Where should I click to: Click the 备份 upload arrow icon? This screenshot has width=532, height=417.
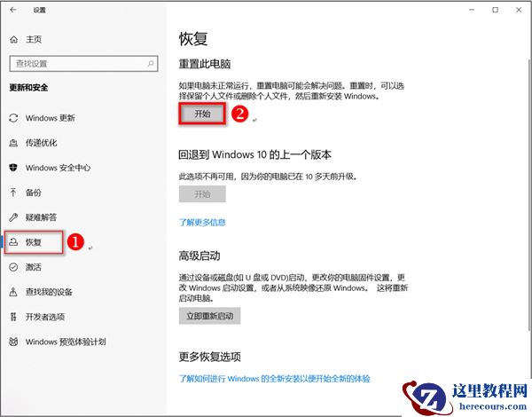pyautogui.click(x=13, y=193)
